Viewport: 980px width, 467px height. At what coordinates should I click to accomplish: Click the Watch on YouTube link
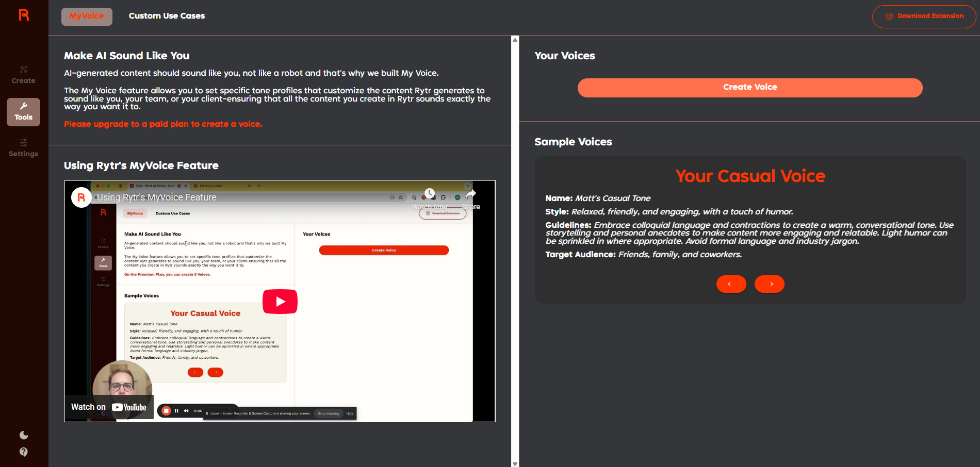pos(108,407)
